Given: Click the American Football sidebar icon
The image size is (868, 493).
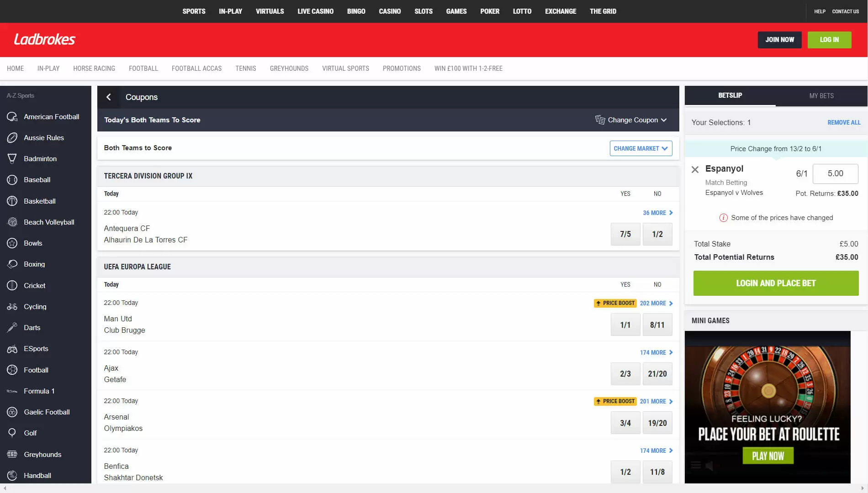Looking at the screenshot, I should [12, 117].
